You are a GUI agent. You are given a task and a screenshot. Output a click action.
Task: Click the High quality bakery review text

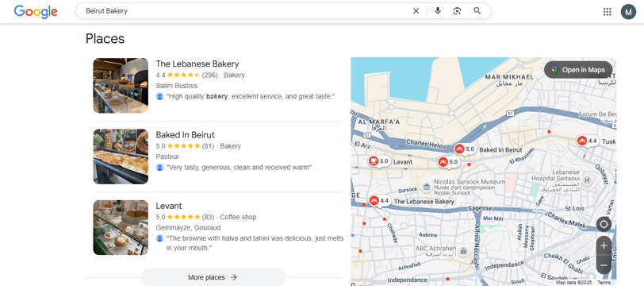(x=251, y=96)
